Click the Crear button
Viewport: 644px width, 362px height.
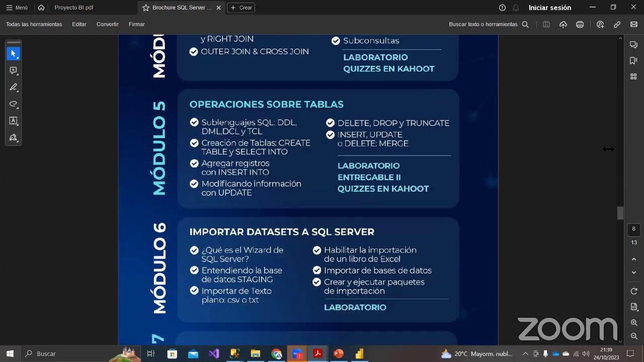coord(241,8)
